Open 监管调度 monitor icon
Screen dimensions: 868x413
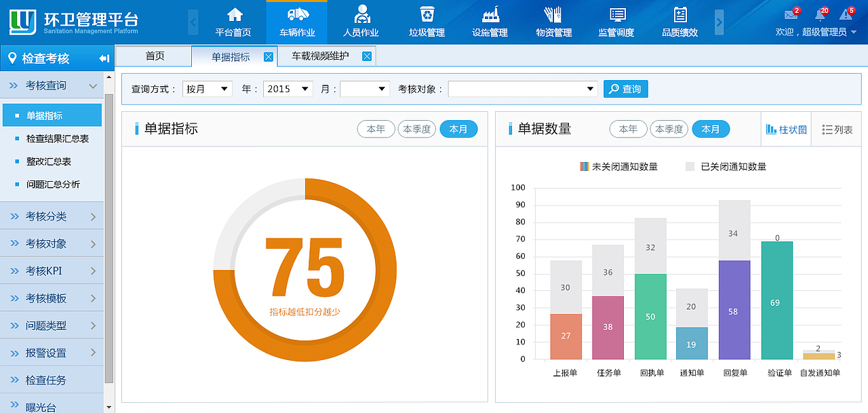pos(617,14)
